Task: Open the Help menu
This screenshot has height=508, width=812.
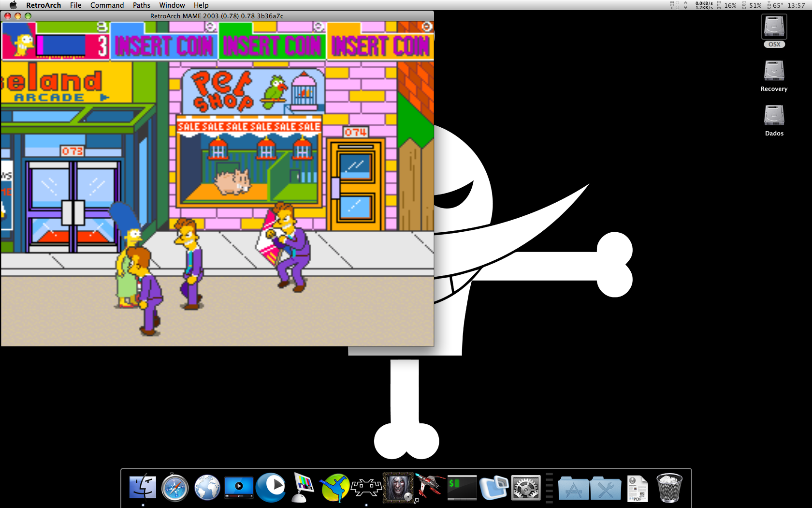Action: [201, 5]
